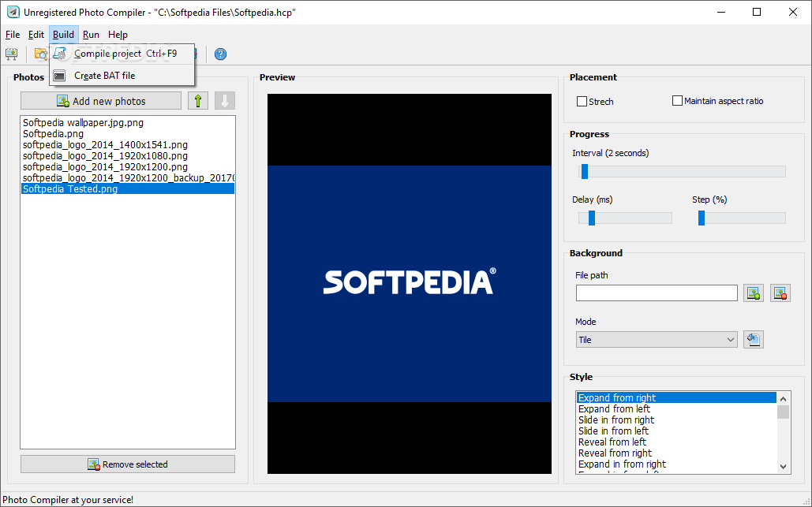This screenshot has width=812, height=507.
Task: Close the open Build menu
Action: [x=63, y=35]
